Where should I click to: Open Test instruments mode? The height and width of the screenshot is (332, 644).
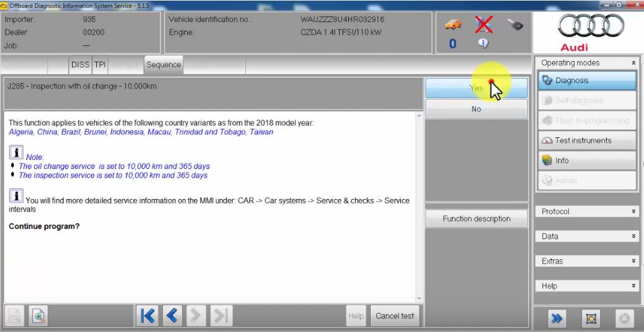pos(587,140)
